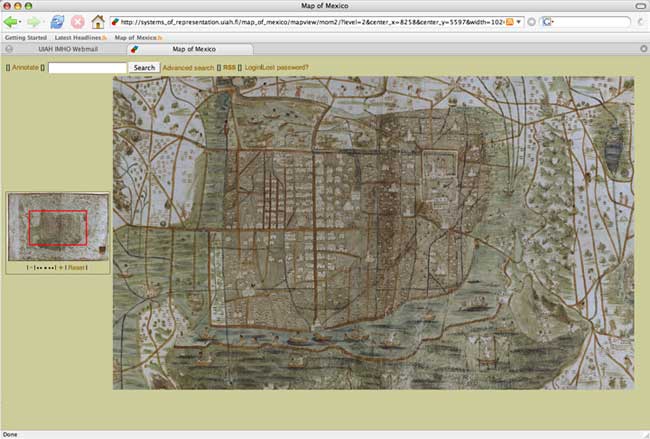
Task: Click the overview map thumbnail
Action: point(58,227)
